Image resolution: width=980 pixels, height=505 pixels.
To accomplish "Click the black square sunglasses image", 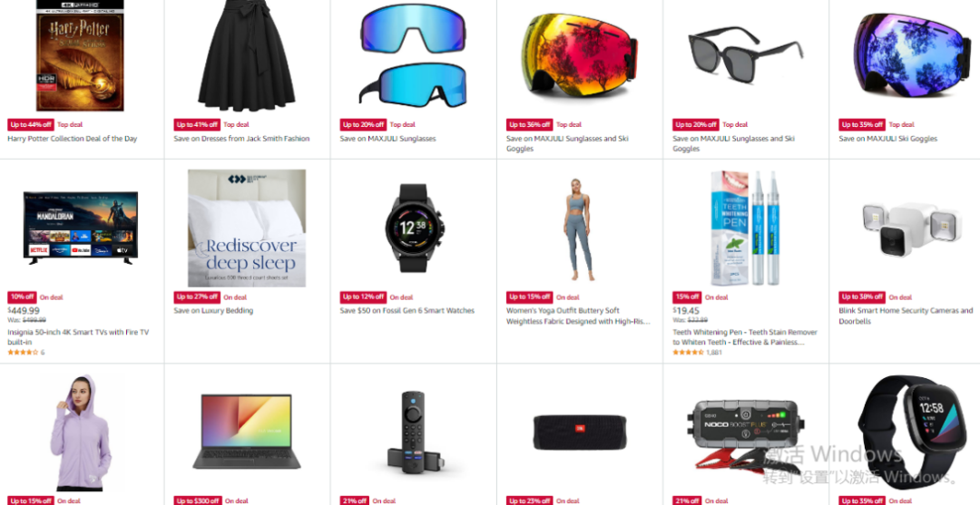I will (x=746, y=56).
